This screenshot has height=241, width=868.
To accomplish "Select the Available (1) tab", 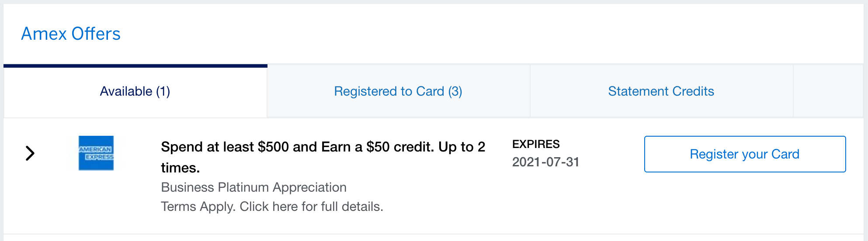I will click(135, 91).
